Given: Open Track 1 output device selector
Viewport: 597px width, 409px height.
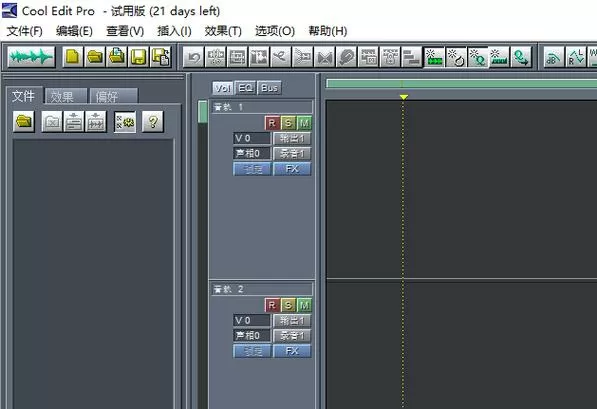Looking at the screenshot, I should pos(292,138).
